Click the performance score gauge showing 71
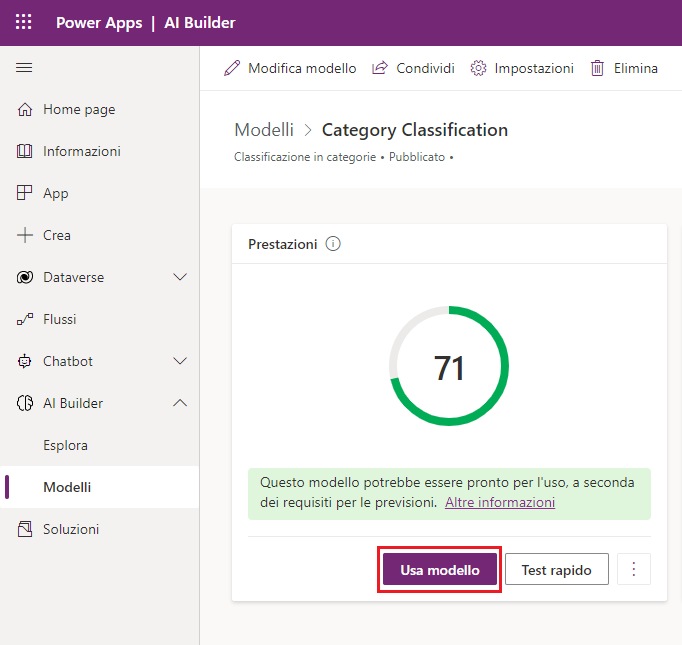Screen dimensions: 682x645 pos(449,366)
